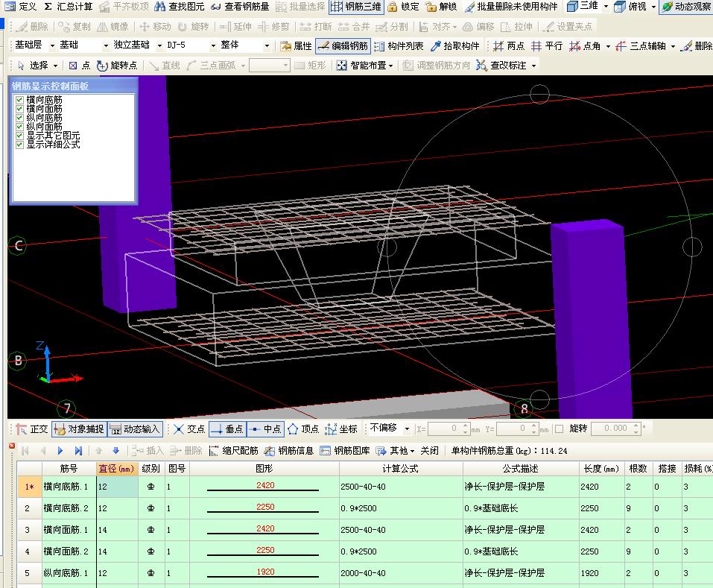Open 缩尺配筋 tool
The image size is (713, 588).
pos(234,451)
